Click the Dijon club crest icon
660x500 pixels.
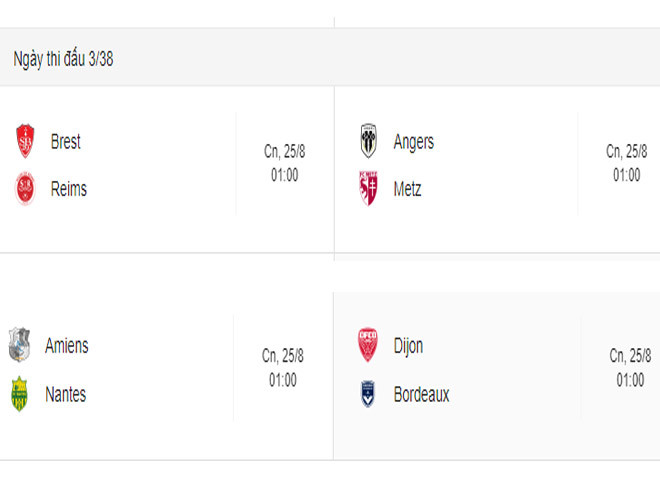tap(367, 346)
